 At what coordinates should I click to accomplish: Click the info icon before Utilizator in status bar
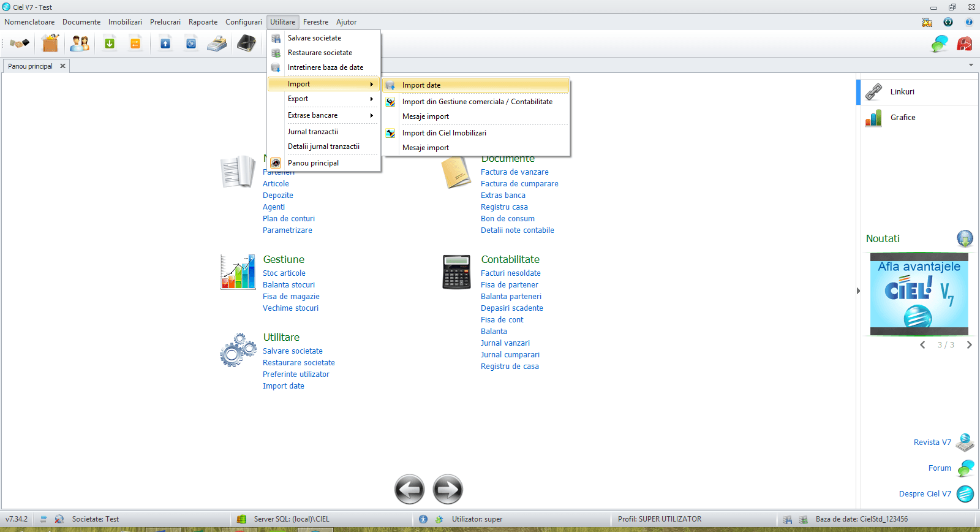[x=423, y=519]
